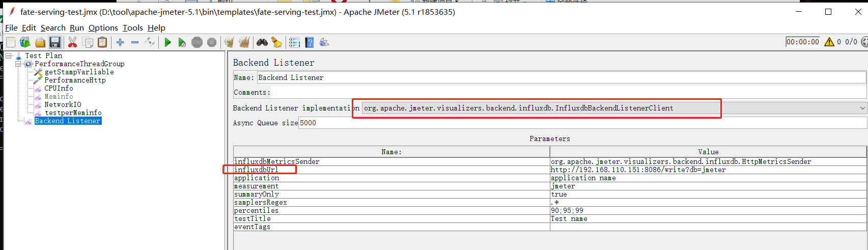Stop the running test
The image size is (868, 250).
[x=197, y=42]
